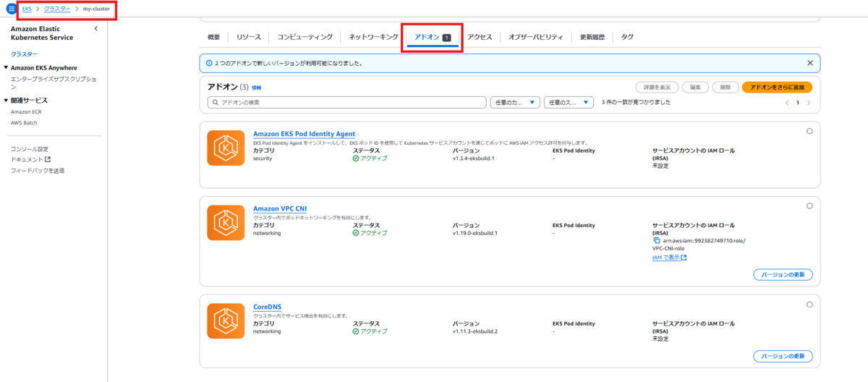The height and width of the screenshot is (382, 868).
Task: Open the hamburger navigation menu icon
Action: pyautogui.click(x=11, y=9)
